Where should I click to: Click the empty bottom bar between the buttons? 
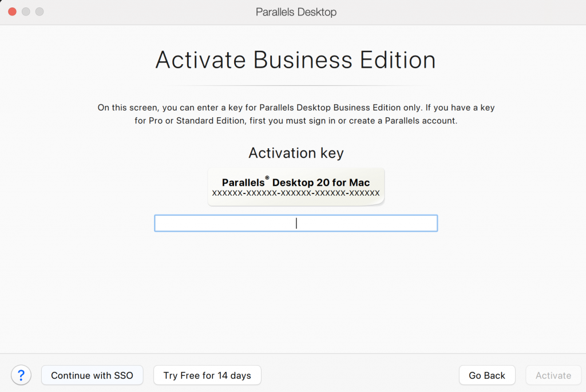point(359,375)
